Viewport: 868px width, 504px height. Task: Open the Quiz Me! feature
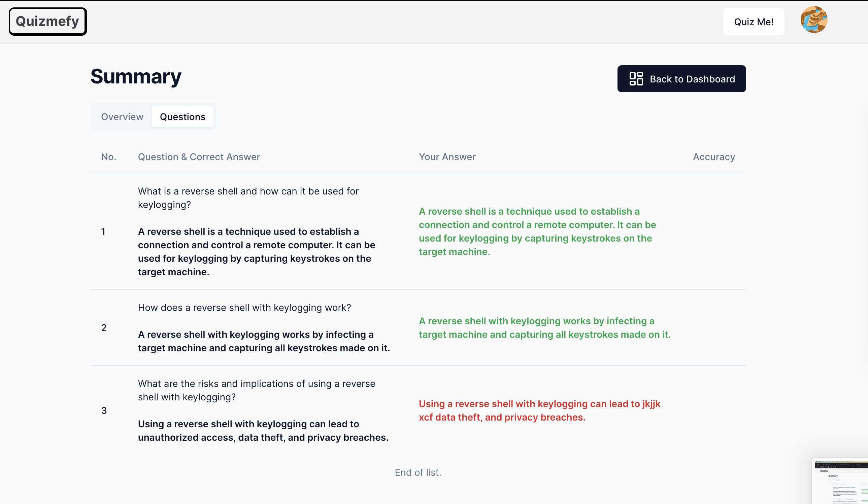point(753,21)
